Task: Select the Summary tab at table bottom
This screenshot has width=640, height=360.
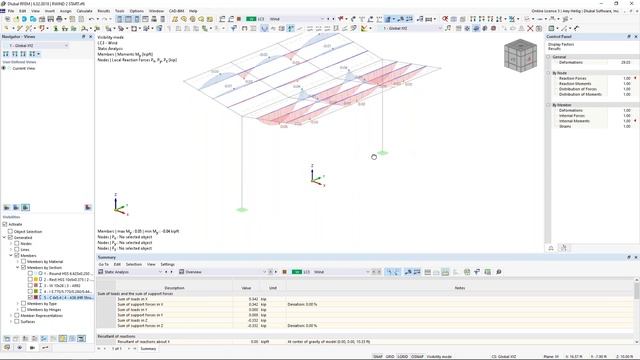Action: tap(148, 349)
